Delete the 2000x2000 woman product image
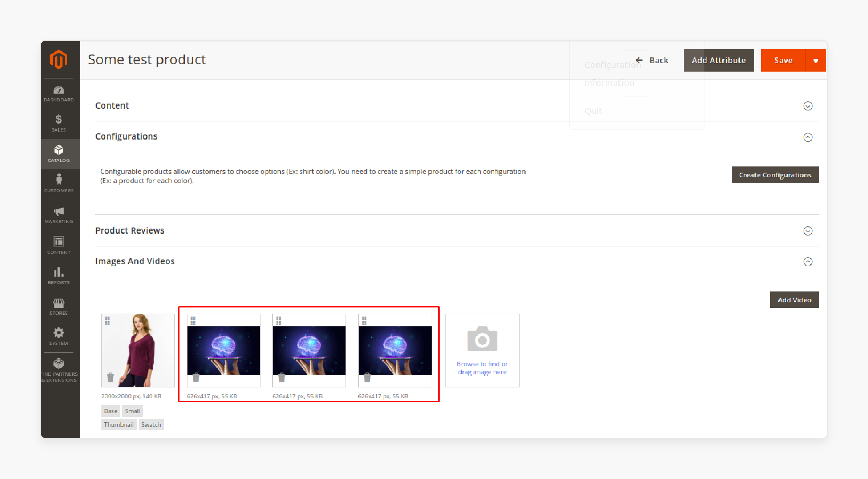 [110, 378]
